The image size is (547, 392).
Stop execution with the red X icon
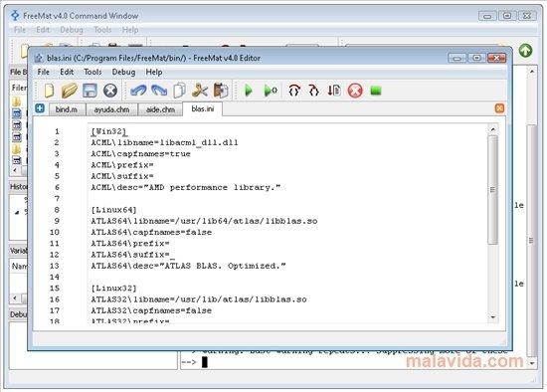355,91
